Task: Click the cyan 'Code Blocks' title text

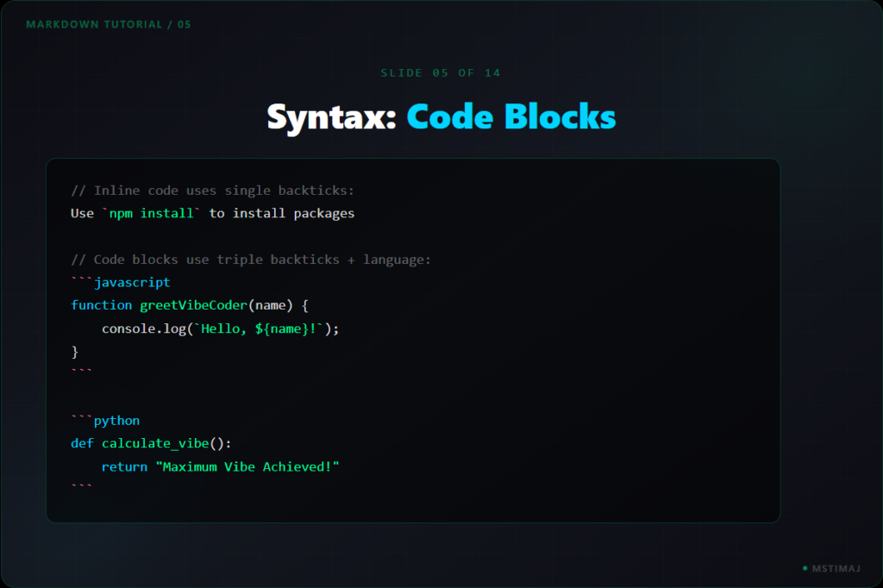Action: pyautogui.click(x=511, y=116)
